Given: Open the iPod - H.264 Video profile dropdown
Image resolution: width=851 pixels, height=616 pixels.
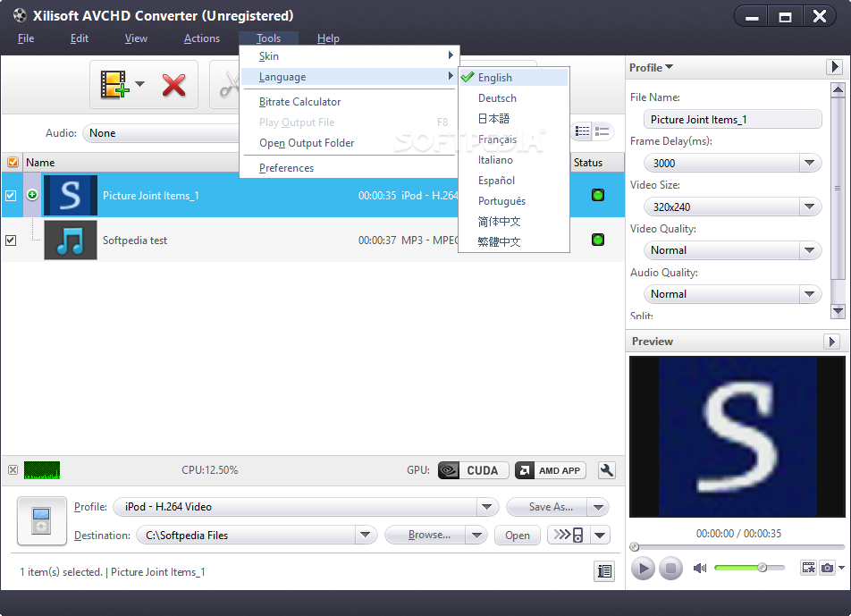Looking at the screenshot, I should pyautogui.click(x=487, y=507).
